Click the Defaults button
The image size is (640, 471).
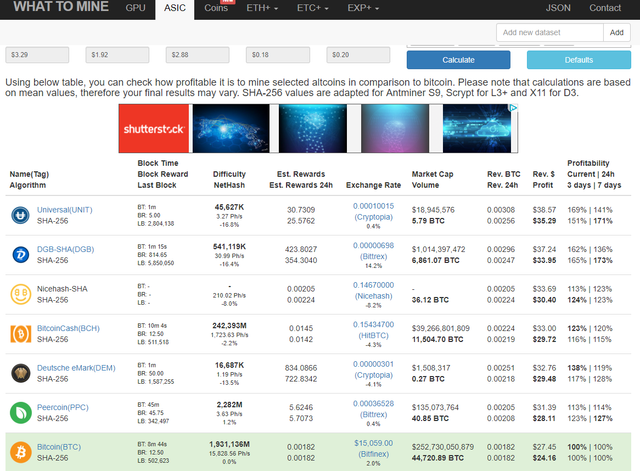click(579, 60)
